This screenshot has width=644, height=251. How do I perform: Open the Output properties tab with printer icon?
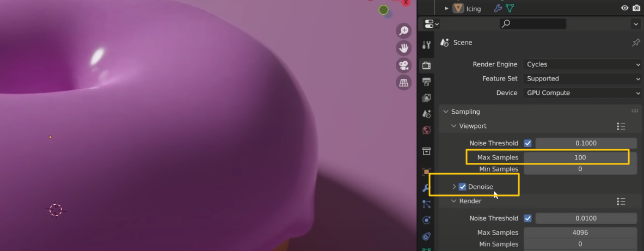(426, 81)
